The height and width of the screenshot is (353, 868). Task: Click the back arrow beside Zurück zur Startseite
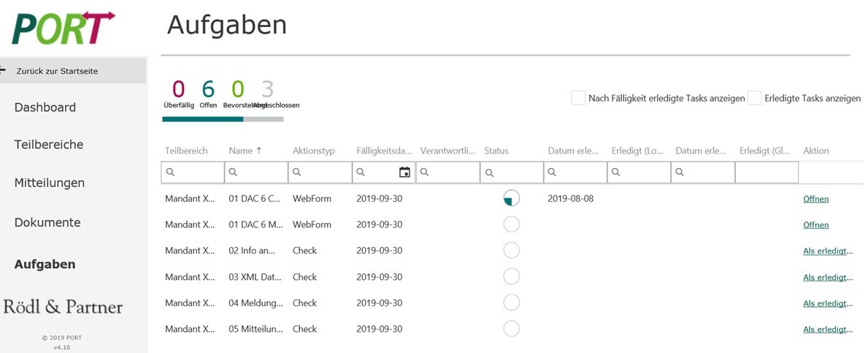pyautogui.click(x=4, y=70)
